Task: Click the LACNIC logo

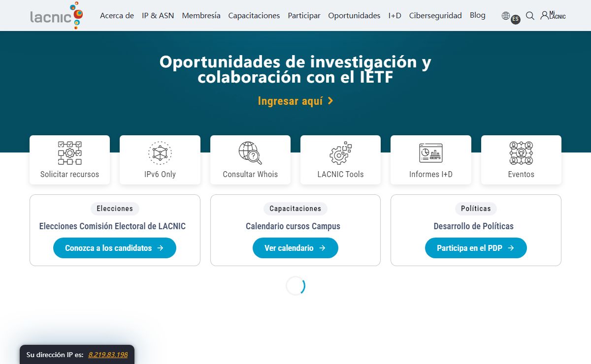Action: click(x=56, y=15)
